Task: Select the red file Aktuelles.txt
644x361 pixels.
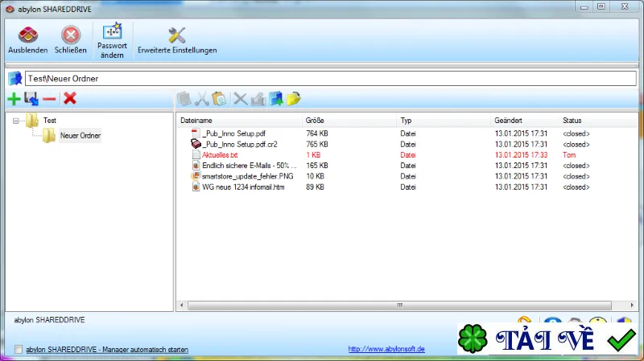Action: [220, 154]
